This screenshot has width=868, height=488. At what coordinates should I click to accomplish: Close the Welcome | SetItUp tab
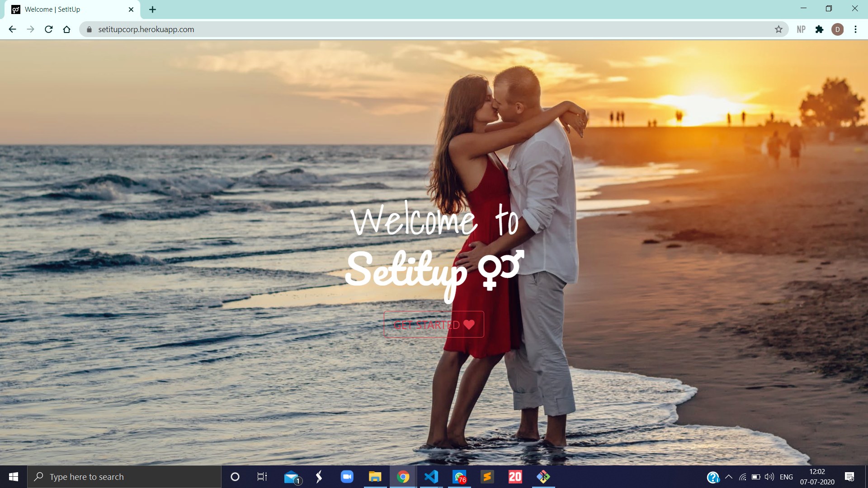tap(131, 9)
